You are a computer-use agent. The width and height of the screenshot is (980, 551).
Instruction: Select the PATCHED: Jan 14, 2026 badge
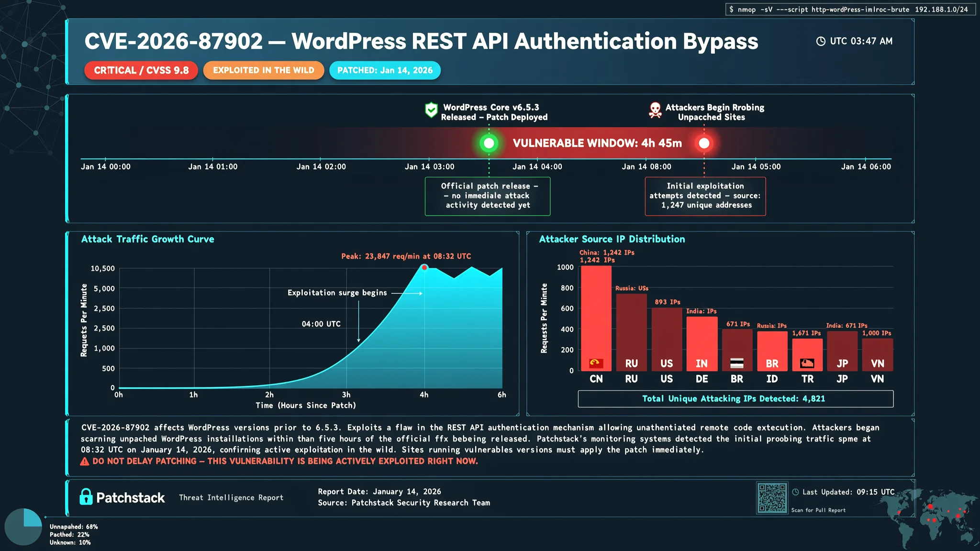pyautogui.click(x=385, y=70)
